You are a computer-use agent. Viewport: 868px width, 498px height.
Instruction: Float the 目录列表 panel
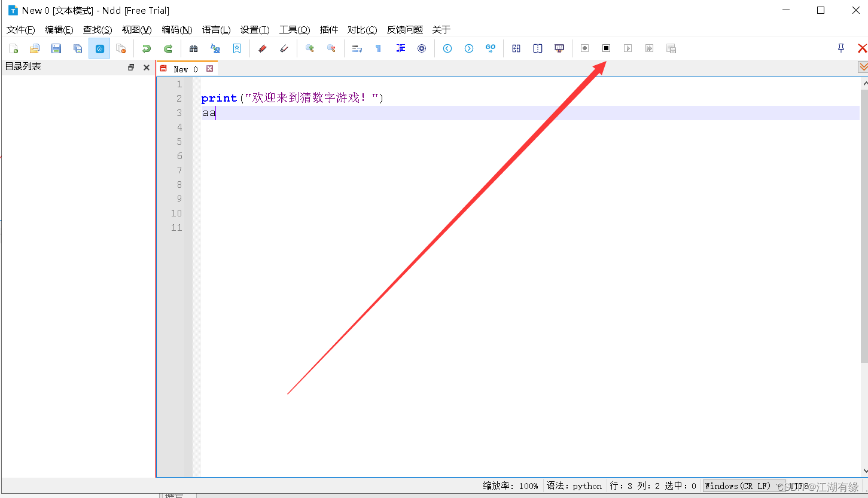click(131, 68)
